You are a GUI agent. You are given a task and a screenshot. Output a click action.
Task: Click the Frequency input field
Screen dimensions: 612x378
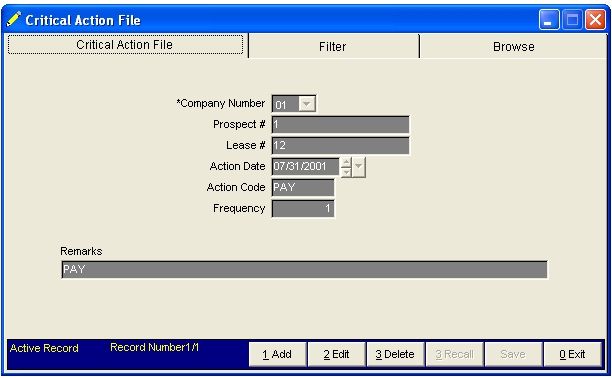tap(303, 209)
